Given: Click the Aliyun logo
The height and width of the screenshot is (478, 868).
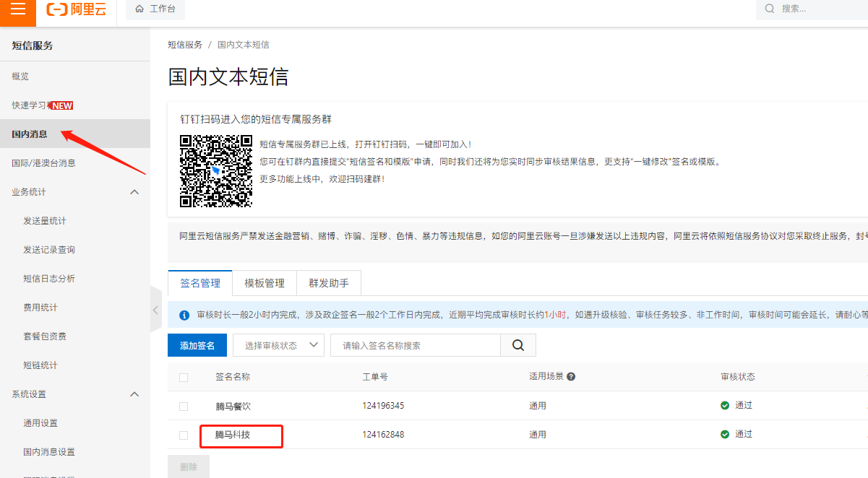Looking at the screenshot, I should click(76, 9).
